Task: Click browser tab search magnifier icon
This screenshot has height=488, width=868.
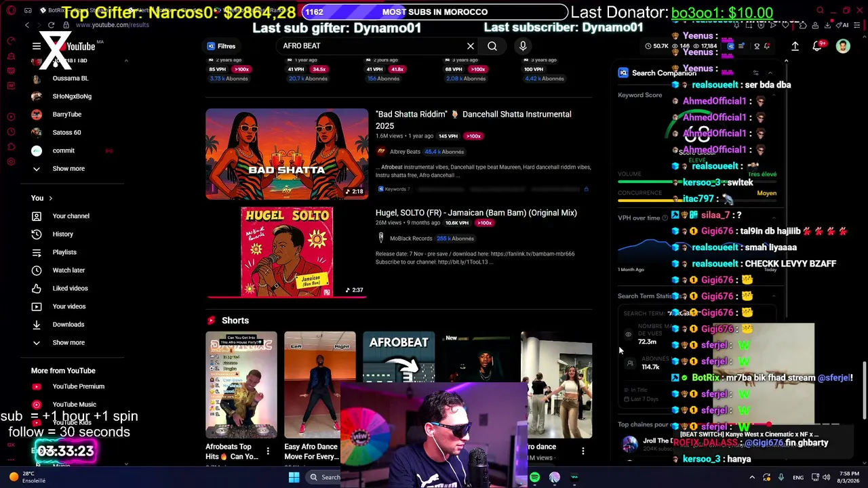Action: pyautogui.click(x=820, y=10)
